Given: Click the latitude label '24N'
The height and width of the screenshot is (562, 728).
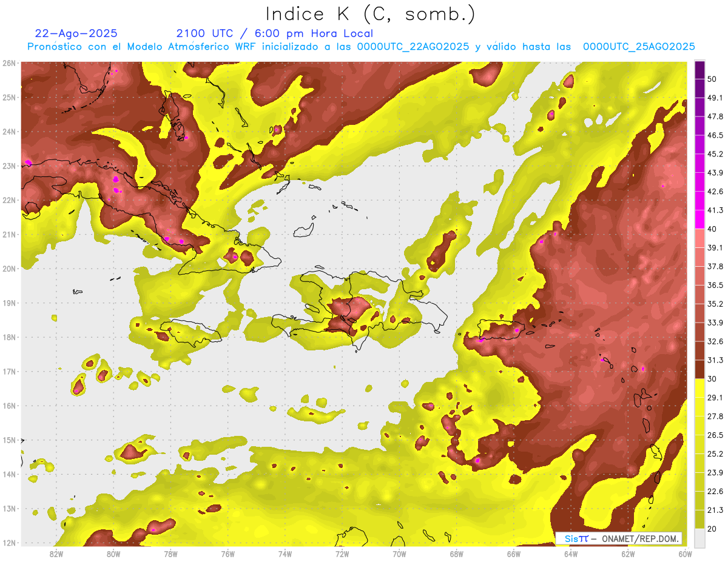Looking at the screenshot, I should 9,132.
